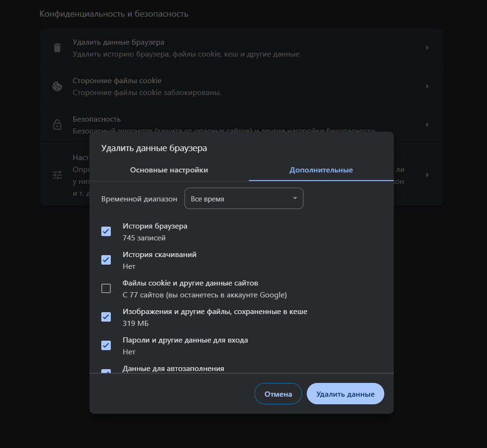
Task: Click the Удалить данные button
Action: point(345,394)
